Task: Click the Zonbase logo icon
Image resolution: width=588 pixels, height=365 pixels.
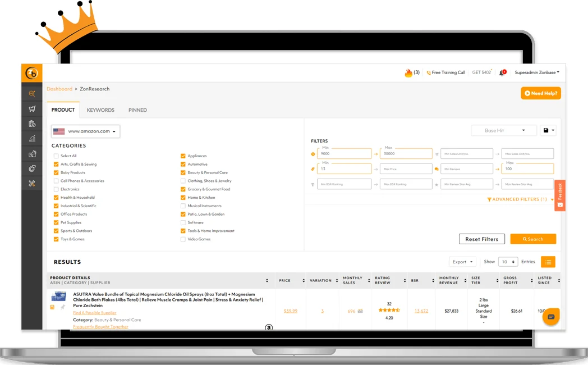Action: [32, 73]
